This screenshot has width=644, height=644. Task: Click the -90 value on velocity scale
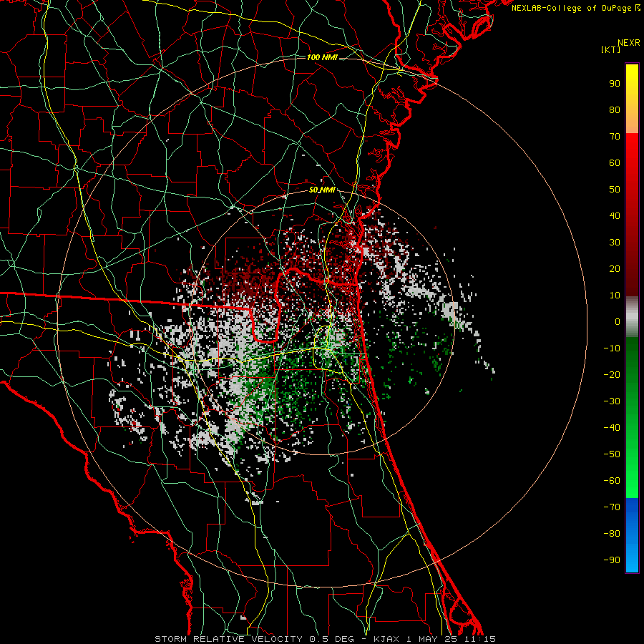(x=612, y=560)
